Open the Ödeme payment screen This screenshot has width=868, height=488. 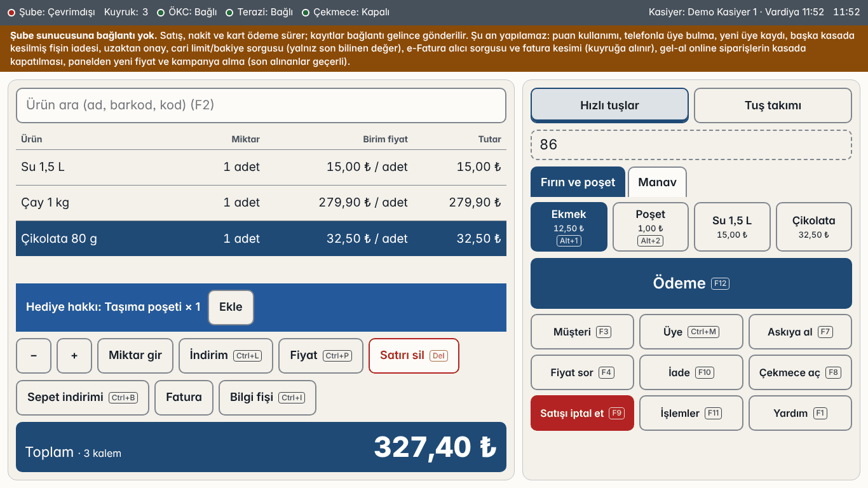(x=691, y=283)
